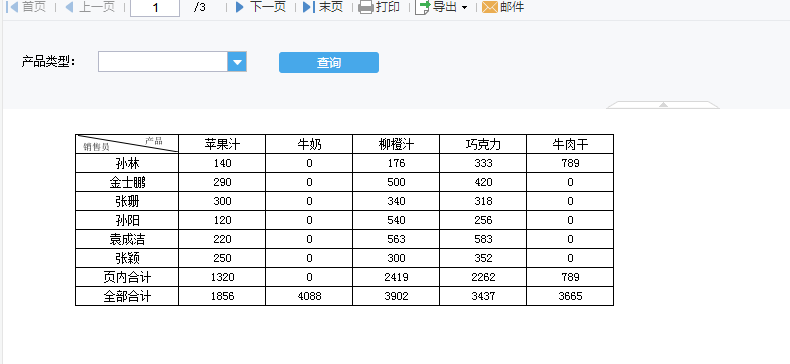Click the 张颖 salesperson row label
Viewport: 790px width, 364px height.
pos(127,258)
